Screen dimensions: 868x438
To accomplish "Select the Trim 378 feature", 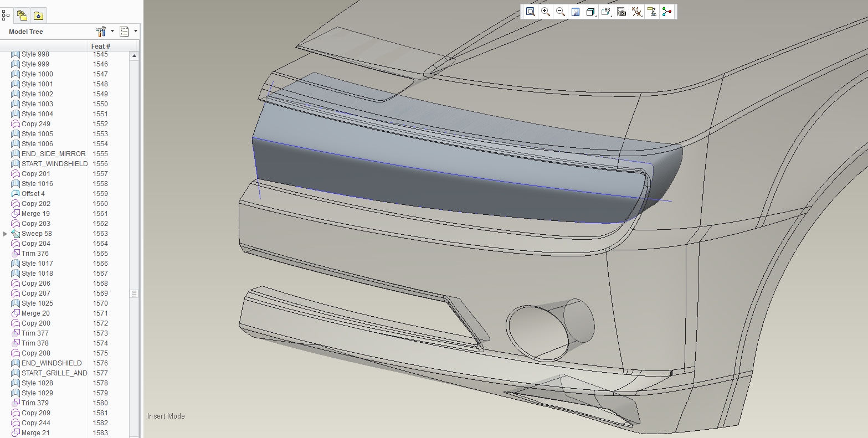I will (35, 343).
